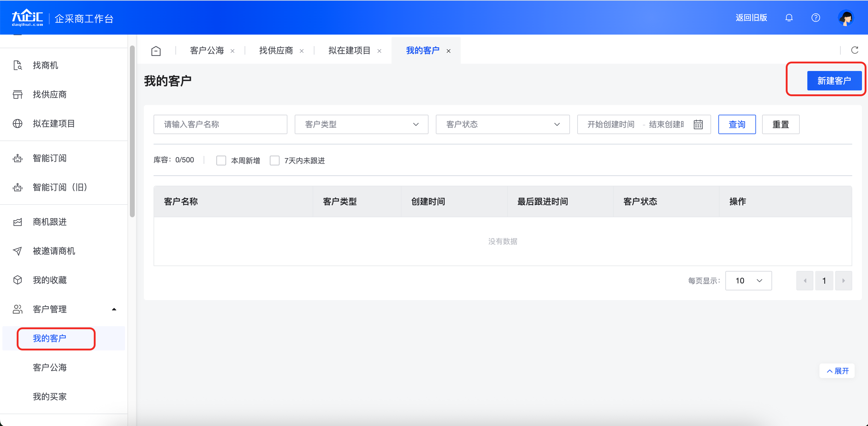Go to next page arrow
Image resolution: width=868 pixels, height=426 pixels.
[843, 281]
